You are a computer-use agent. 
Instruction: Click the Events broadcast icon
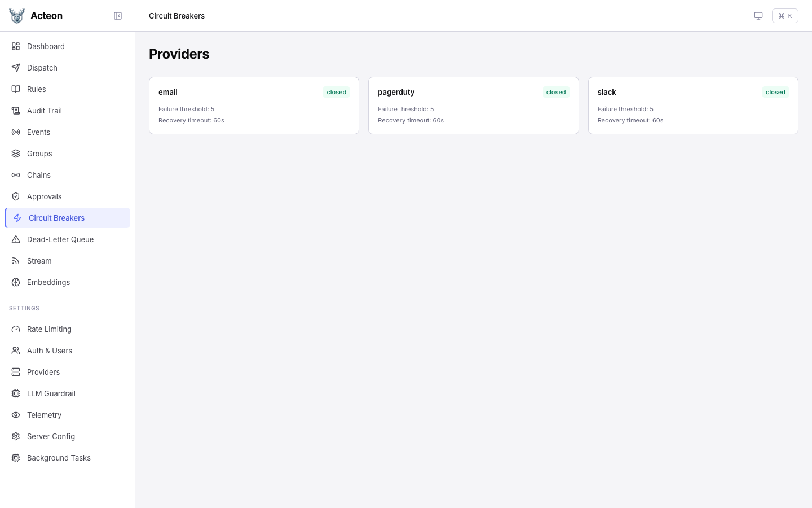(x=16, y=132)
